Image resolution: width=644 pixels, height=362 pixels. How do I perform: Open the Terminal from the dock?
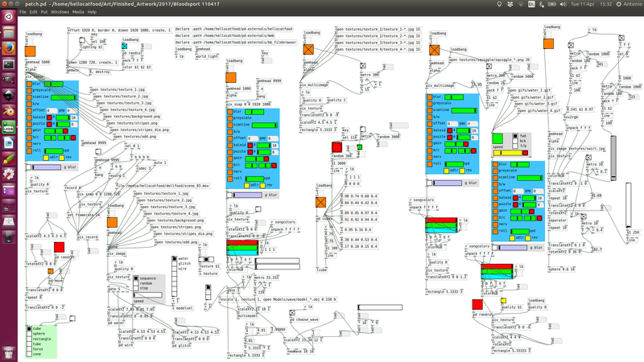(9, 64)
